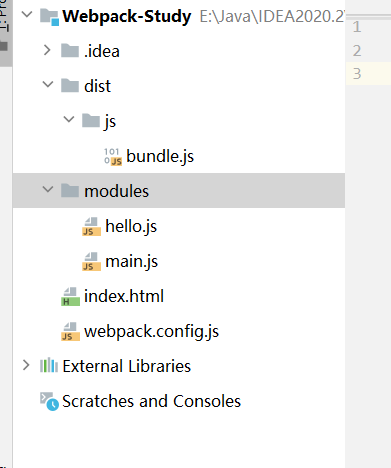Click the bundle.js binary file icon
The image size is (391, 468).
pyautogui.click(x=113, y=157)
